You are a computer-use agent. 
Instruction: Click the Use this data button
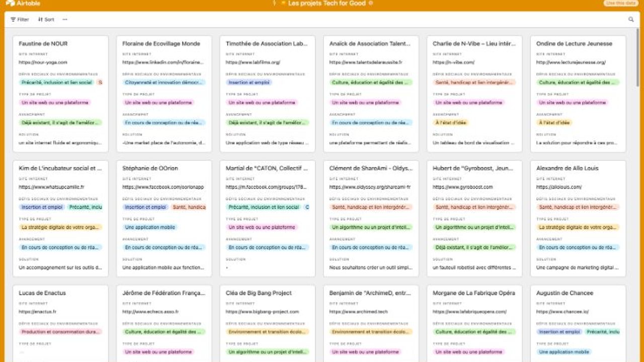point(621,3)
